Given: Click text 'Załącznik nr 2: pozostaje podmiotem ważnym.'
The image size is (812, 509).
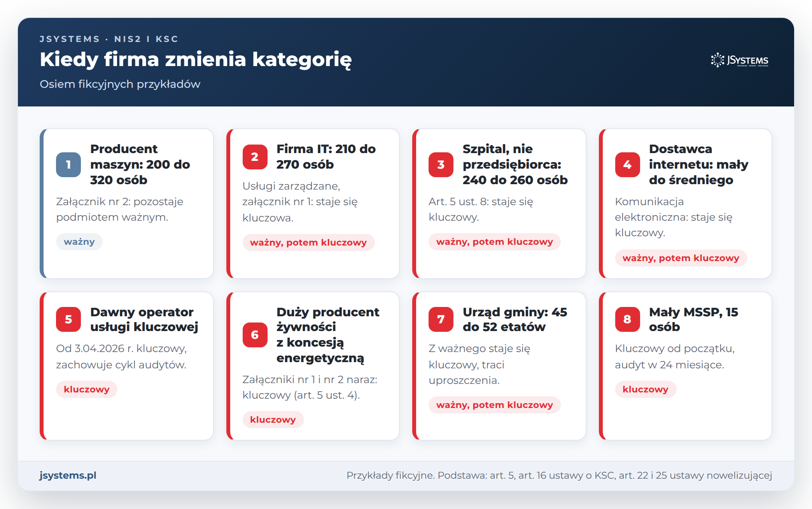Looking at the screenshot, I should [x=120, y=209].
